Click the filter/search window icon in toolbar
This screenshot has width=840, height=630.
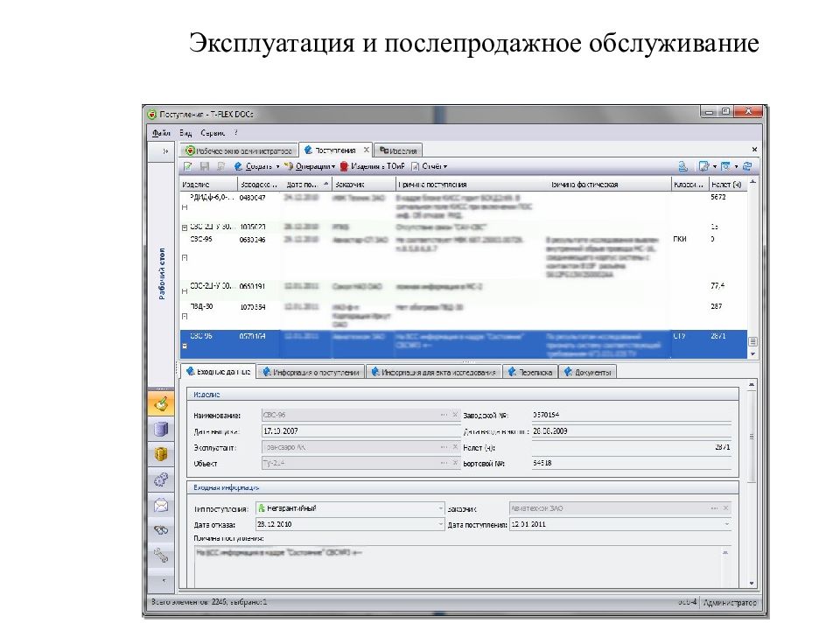click(726, 166)
